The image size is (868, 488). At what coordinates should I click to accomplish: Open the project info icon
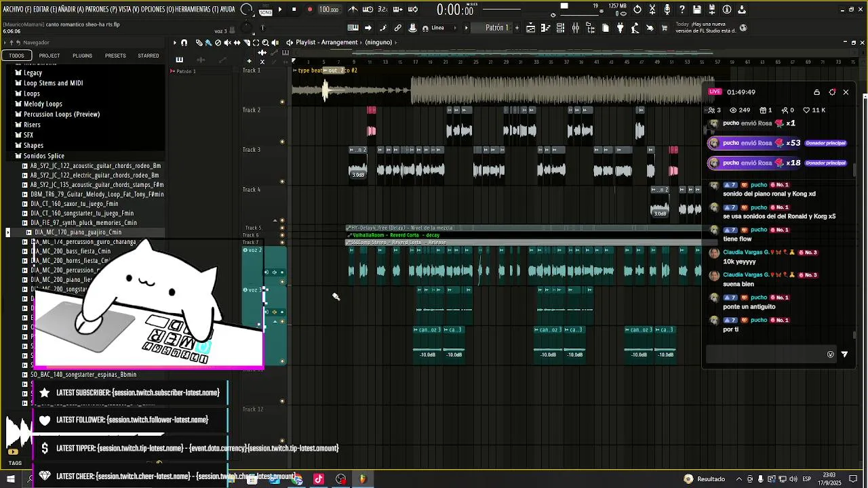point(727,9)
